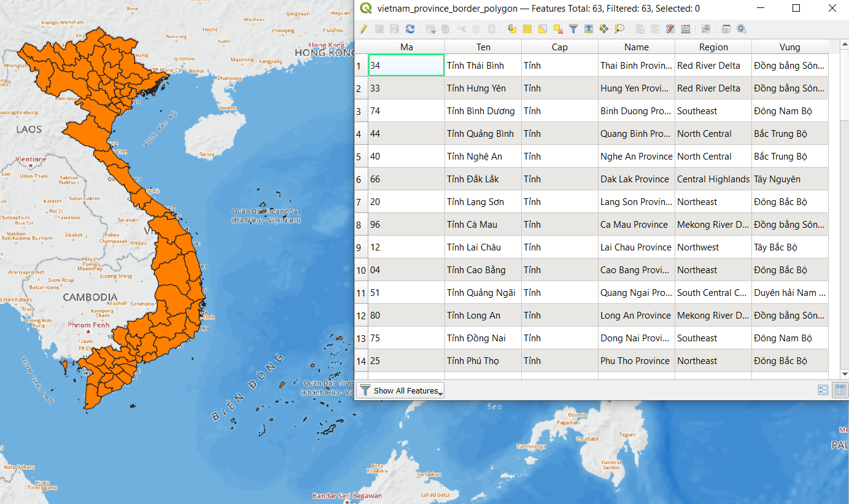Click the cell 'Phu Tho Province'
Screen dimensions: 849x504
[637, 360]
